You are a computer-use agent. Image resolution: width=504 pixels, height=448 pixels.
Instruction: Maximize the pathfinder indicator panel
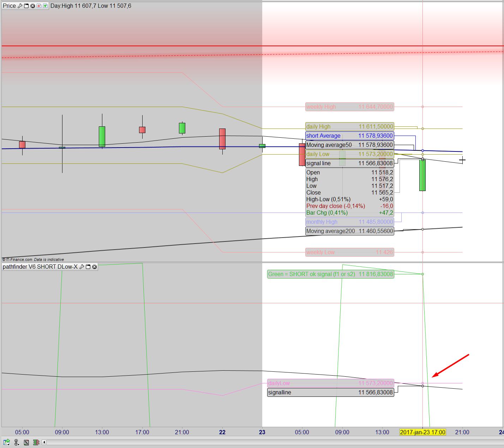point(88,267)
